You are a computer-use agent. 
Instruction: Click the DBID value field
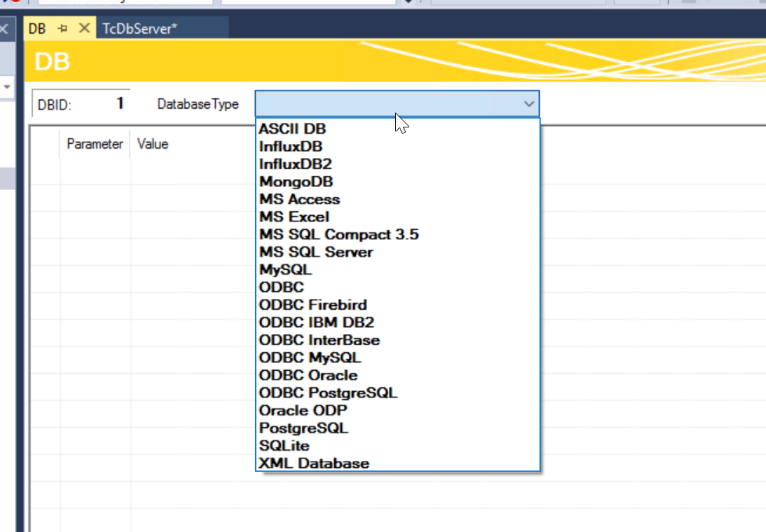tap(81, 103)
